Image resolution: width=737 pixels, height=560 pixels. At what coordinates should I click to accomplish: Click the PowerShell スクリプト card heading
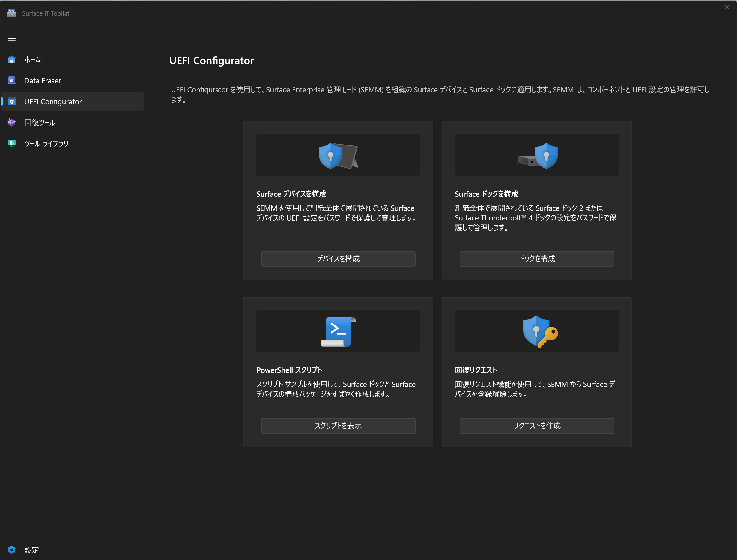coord(289,370)
